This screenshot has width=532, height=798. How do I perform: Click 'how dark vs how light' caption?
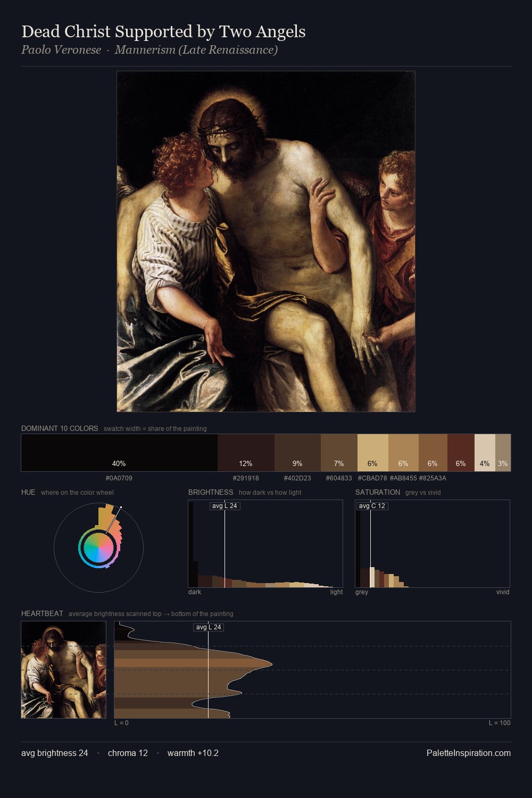(270, 493)
